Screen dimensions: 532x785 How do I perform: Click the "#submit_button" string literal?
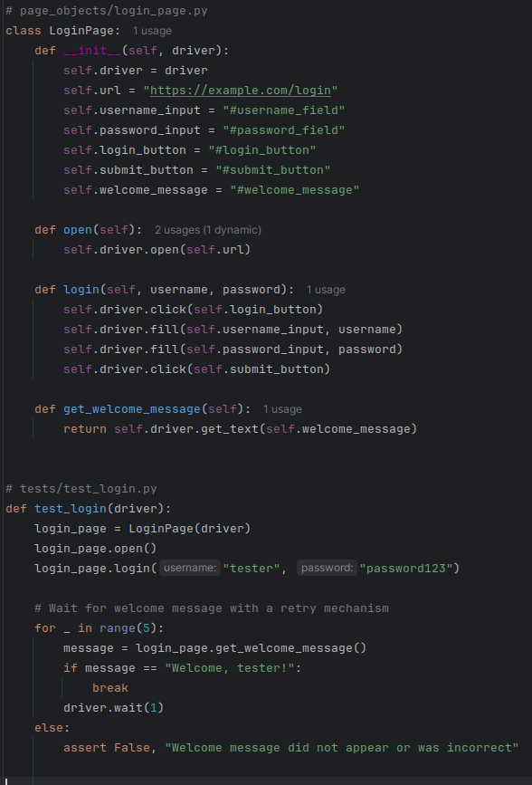pyautogui.click(x=272, y=169)
